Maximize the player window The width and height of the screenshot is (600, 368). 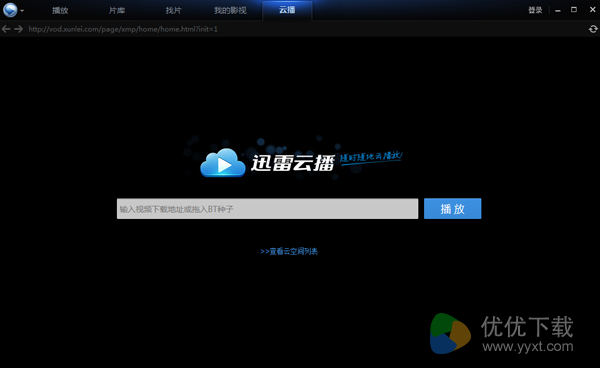pyautogui.click(x=574, y=10)
